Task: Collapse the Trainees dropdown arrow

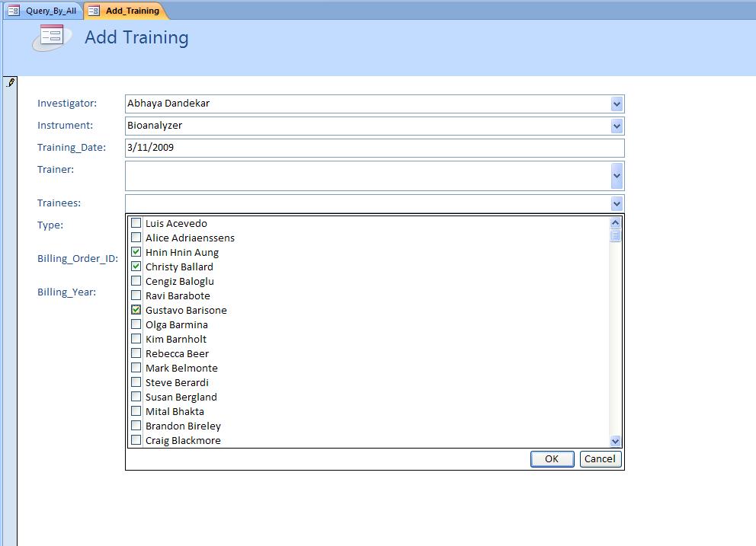Action: point(617,203)
